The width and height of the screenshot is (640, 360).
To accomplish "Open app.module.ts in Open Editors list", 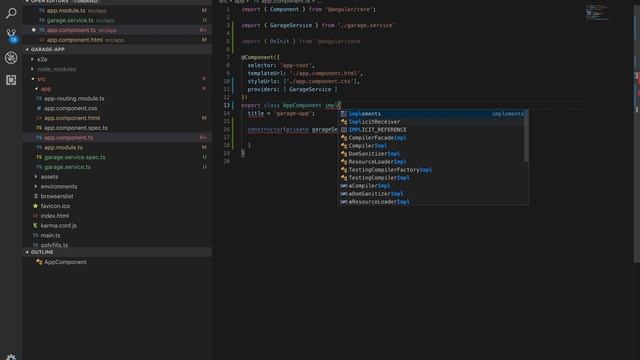I will pos(117,10).
